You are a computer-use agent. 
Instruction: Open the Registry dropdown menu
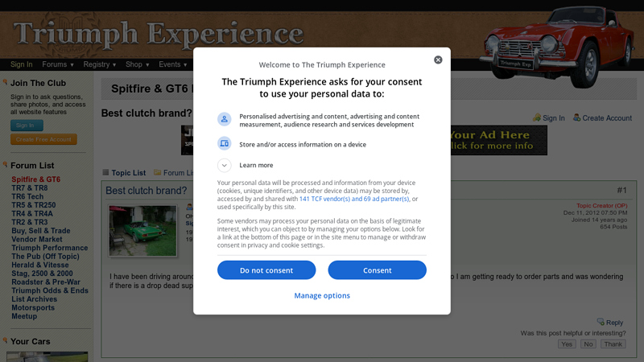100,64
